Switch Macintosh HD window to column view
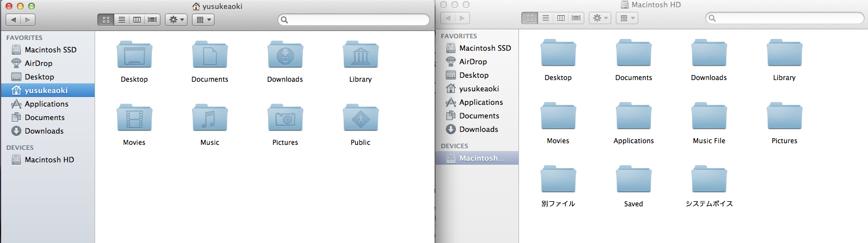Screen dimensions: 868x243 click(x=561, y=18)
